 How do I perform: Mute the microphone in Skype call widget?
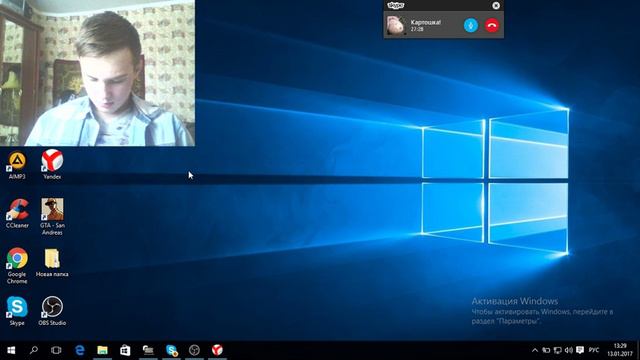pyautogui.click(x=471, y=25)
